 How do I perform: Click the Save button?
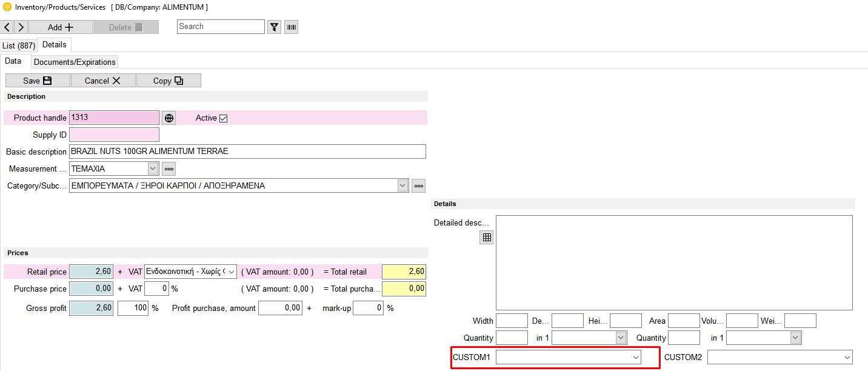point(38,81)
